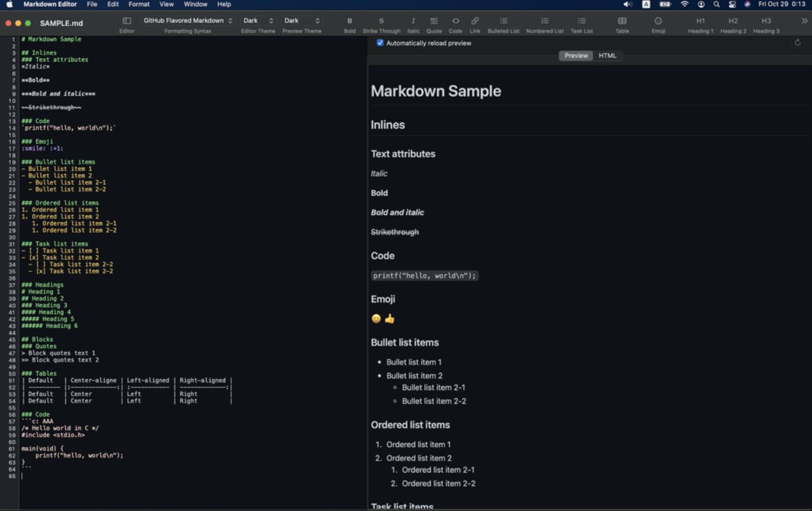Screen dimensions: 812x511
Task: Open the Help menu
Action: (x=224, y=4)
